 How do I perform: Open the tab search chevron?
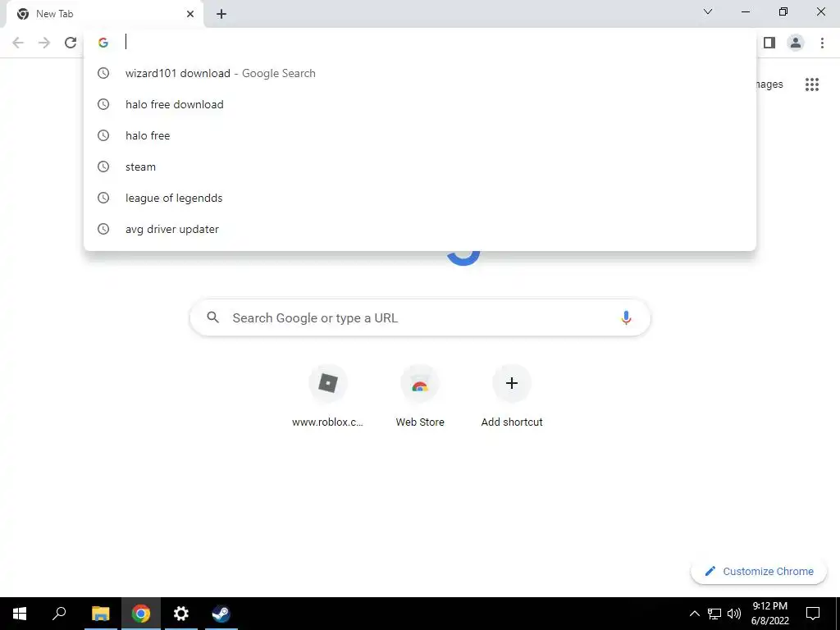coord(708,11)
